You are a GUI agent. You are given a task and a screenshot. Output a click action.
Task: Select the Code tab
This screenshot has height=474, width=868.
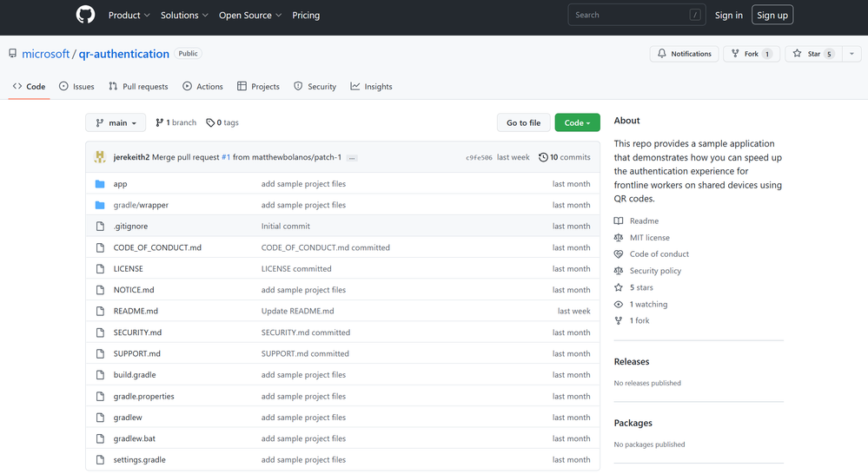(x=30, y=86)
